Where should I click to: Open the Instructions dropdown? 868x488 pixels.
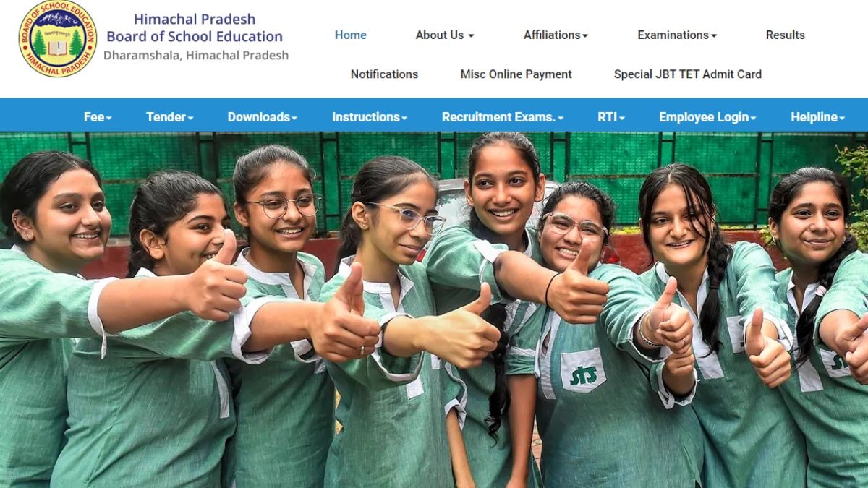pyautogui.click(x=370, y=117)
